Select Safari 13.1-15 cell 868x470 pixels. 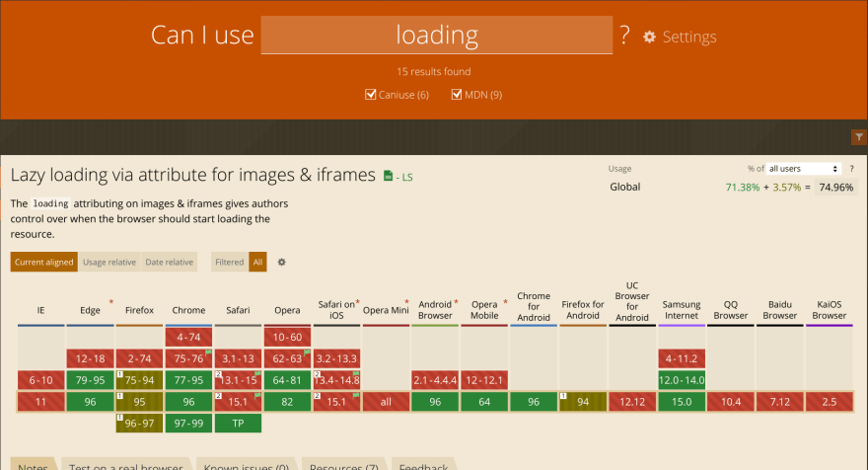coord(238,380)
